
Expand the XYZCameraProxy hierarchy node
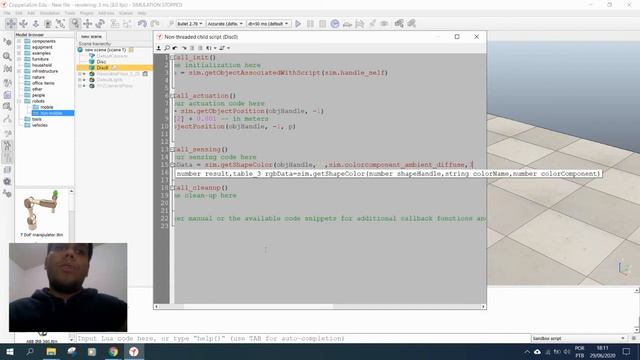pyautogui.click(x=80, y=86)
